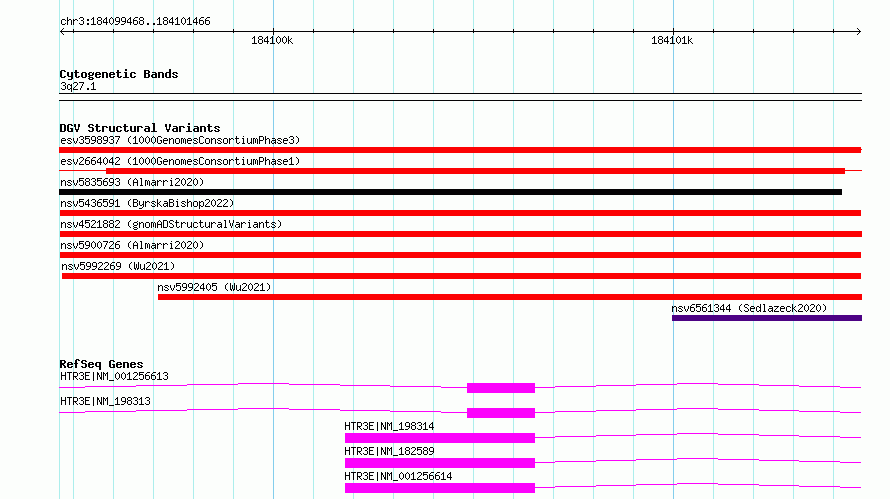Click the ruler's right arrow end

pos(859,31)
